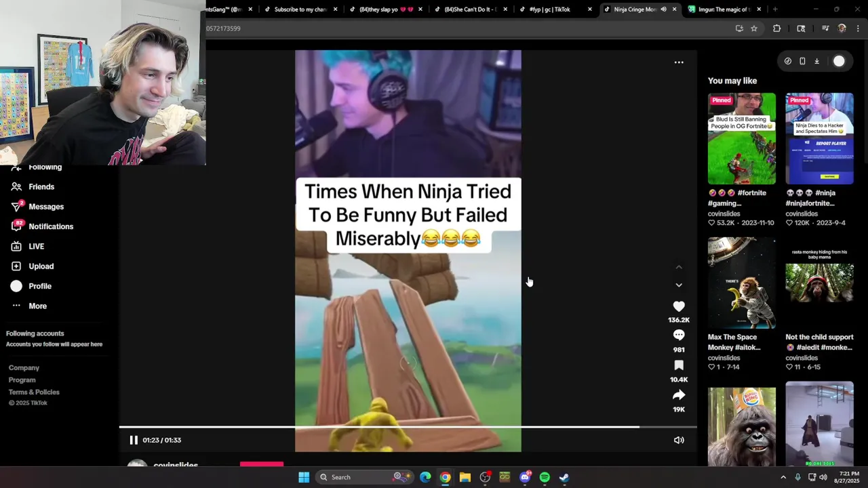This screenshot has height=488, width=868.
Task: Click the white circle avatar in floating toolbar
Action: [x=839, y=61]
